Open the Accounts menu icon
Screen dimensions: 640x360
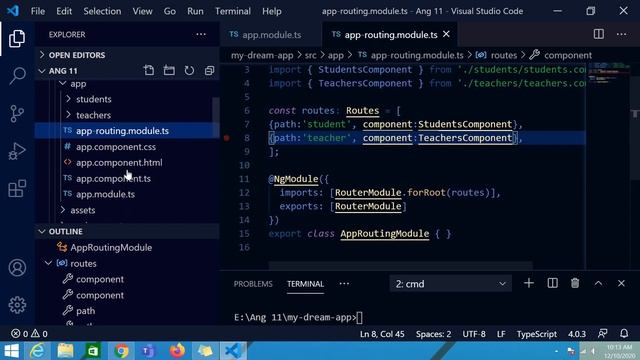[x=17, y=268]
